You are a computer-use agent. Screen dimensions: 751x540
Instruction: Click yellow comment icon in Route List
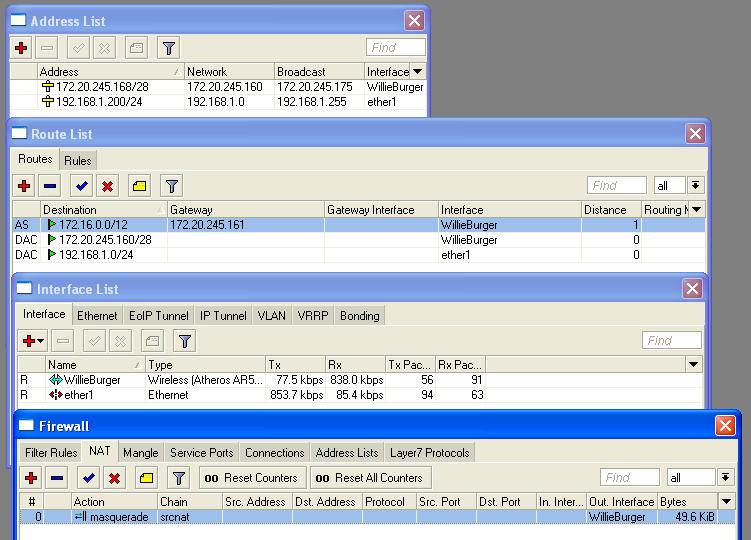(x=139, y=186)
